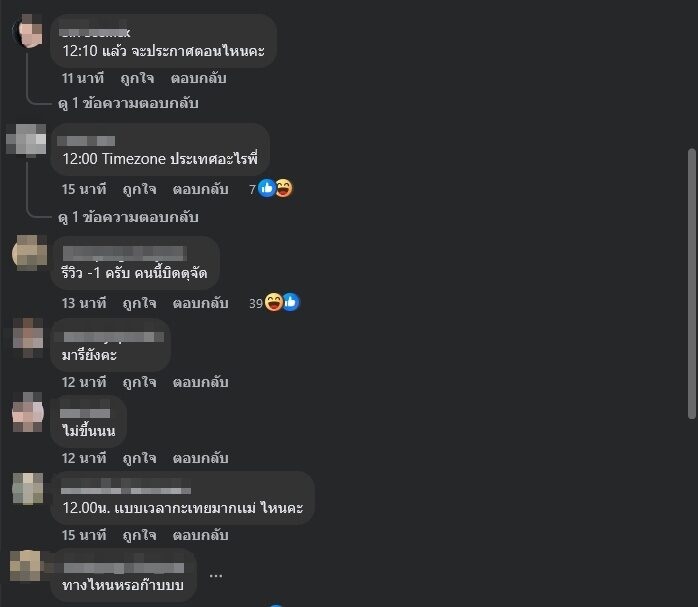Toggle ถูกใจ on รีวิว -1 comment

point(139,304)
